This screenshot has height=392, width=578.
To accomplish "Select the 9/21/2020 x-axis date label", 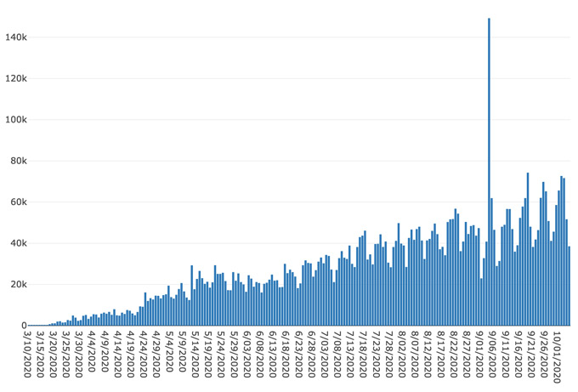I will click(x=530, y=354).
